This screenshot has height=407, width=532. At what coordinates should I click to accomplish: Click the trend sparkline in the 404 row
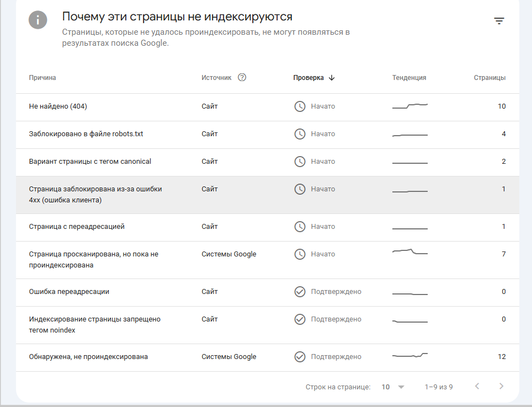[410, 106]
